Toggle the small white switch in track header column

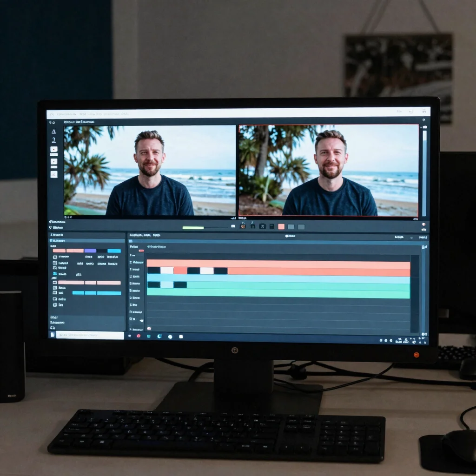(x=141, y=320)
